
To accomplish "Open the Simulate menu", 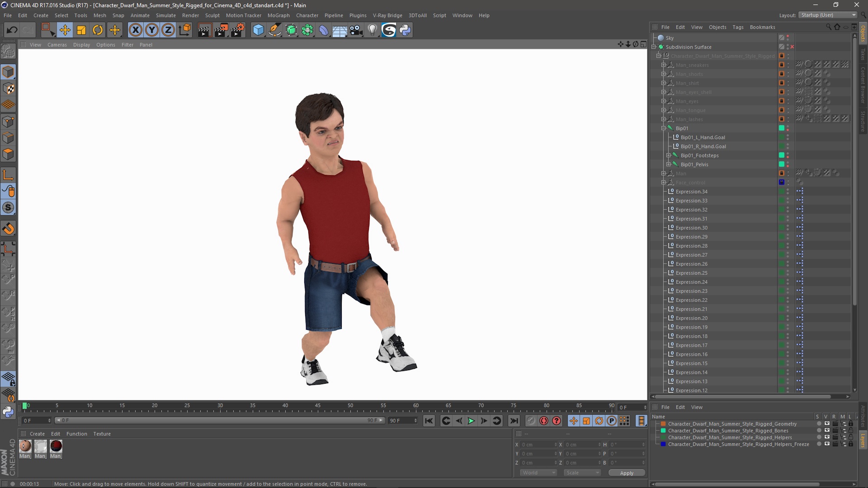I will 166,15.
